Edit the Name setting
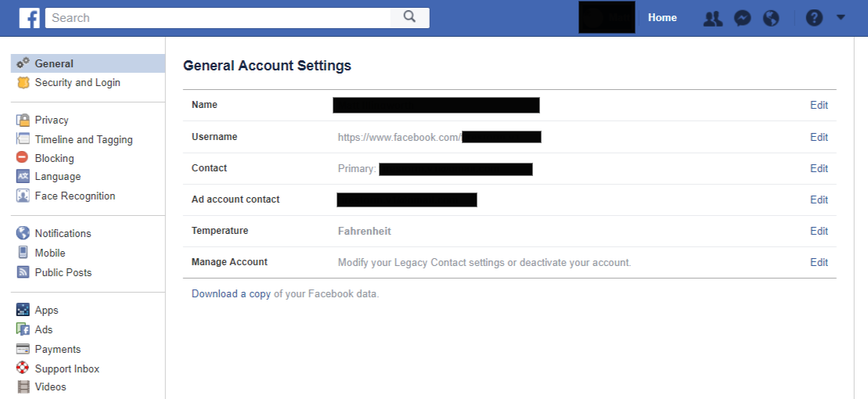The image size is (868, 399). tap(819, 105)
